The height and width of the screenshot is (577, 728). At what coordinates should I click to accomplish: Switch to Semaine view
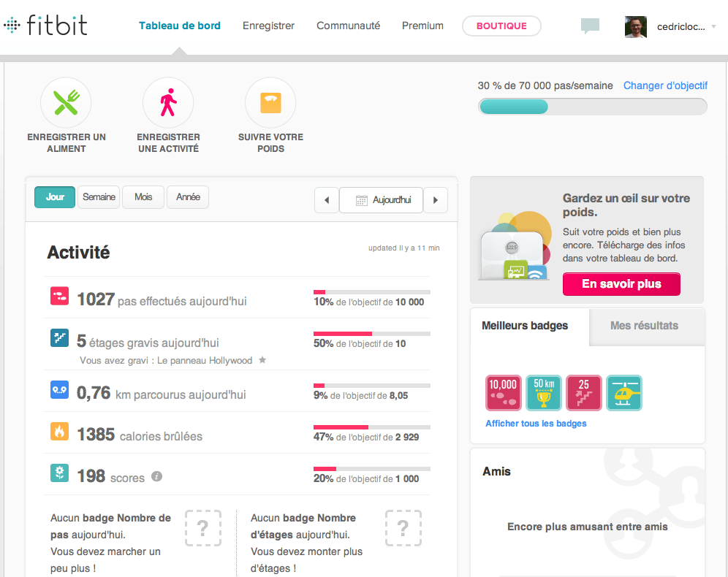99,197
